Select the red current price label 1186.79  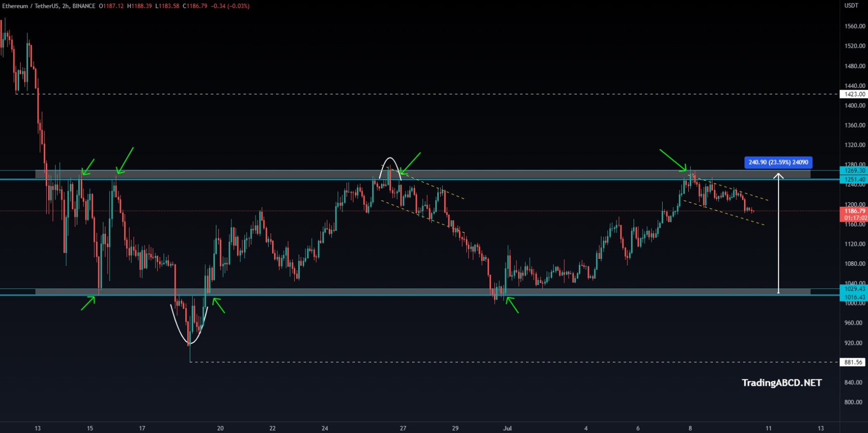click(x=854, y=211)
